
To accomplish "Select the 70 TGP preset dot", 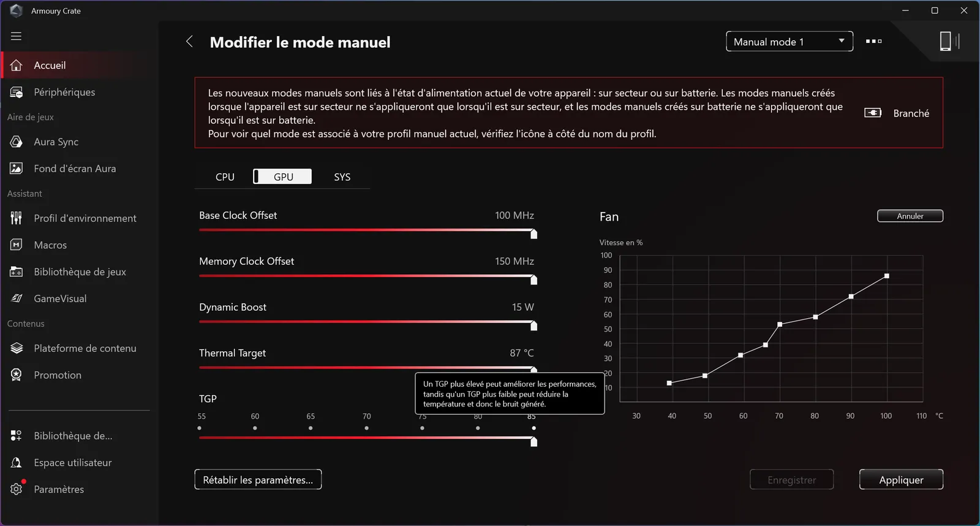I will [x=366, y=428].
